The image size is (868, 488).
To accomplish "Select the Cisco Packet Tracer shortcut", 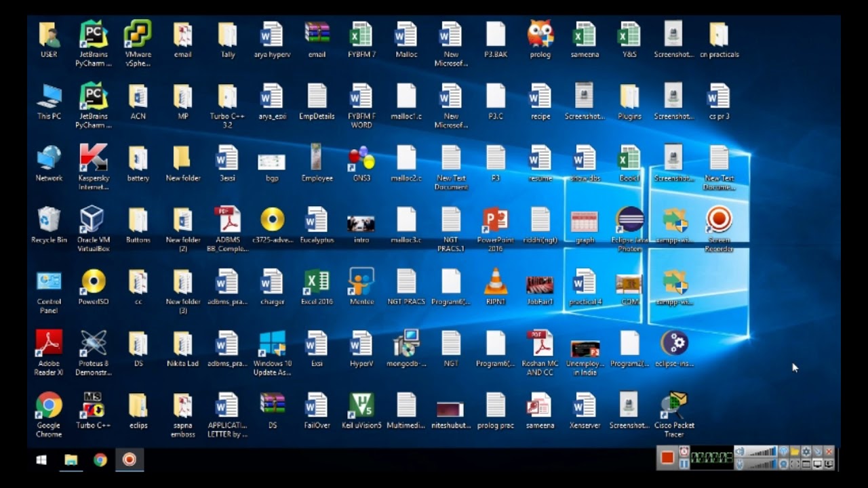I will point(674,413).
